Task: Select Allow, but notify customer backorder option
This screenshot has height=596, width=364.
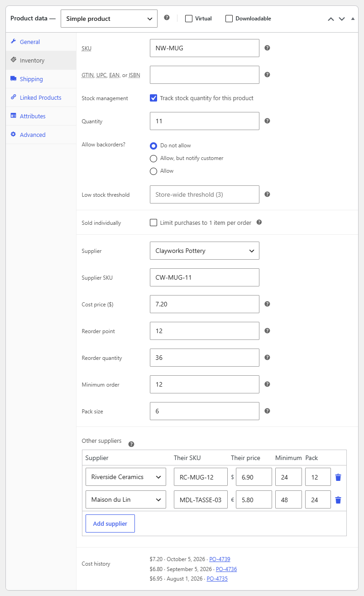Action: (153, 159)
